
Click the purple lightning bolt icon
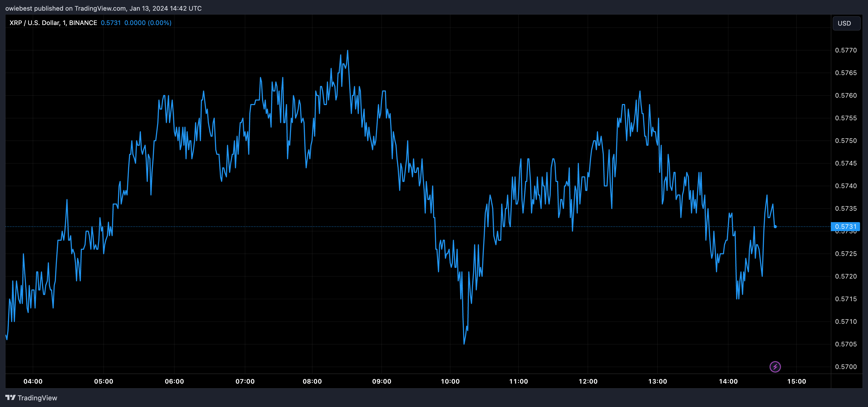[775, 367]
